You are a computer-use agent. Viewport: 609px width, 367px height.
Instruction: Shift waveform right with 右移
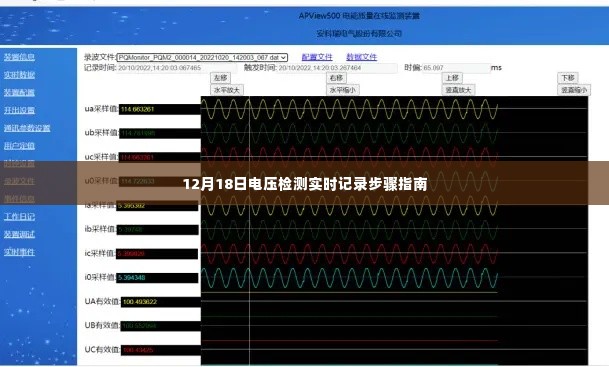pos(336,78)
